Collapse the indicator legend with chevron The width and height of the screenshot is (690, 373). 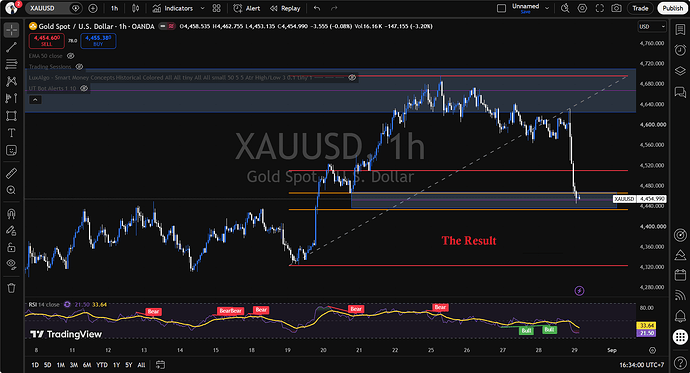point(35,100)
